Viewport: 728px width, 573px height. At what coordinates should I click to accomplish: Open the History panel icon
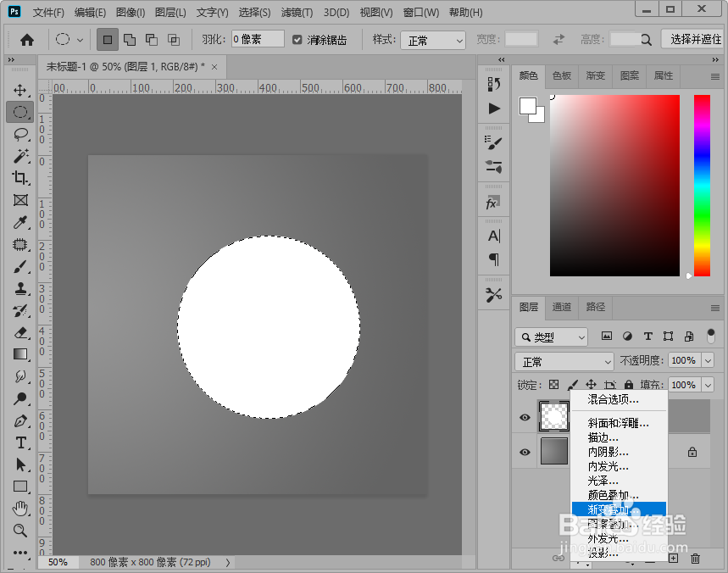click(493, 85)
